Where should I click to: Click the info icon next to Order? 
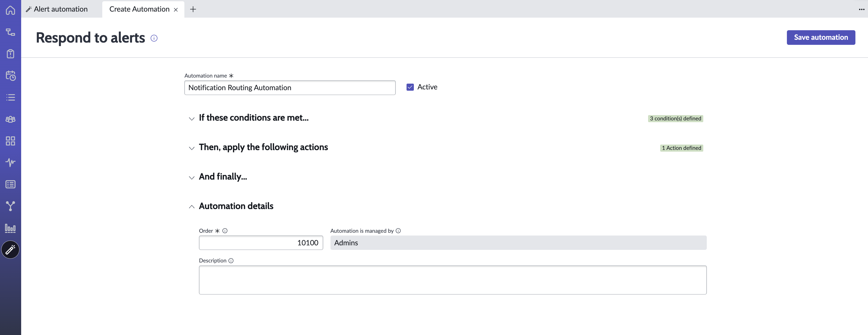[225, 231]
